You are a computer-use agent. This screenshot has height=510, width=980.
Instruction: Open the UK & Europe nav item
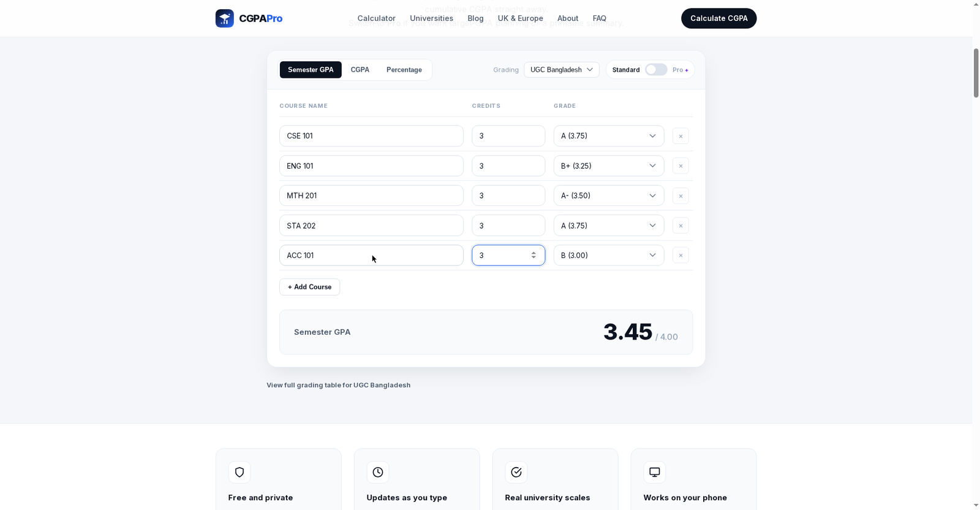pyautogui.click(x=521, y=18)
